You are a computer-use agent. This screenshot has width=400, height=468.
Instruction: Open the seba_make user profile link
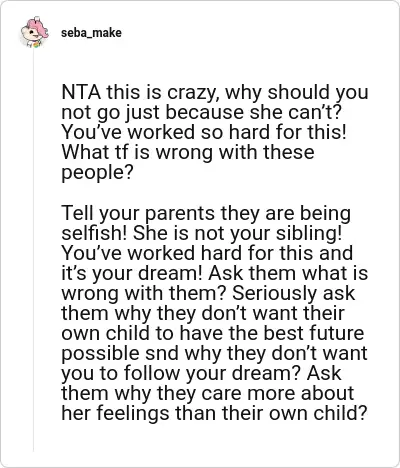tap(91, 33)
